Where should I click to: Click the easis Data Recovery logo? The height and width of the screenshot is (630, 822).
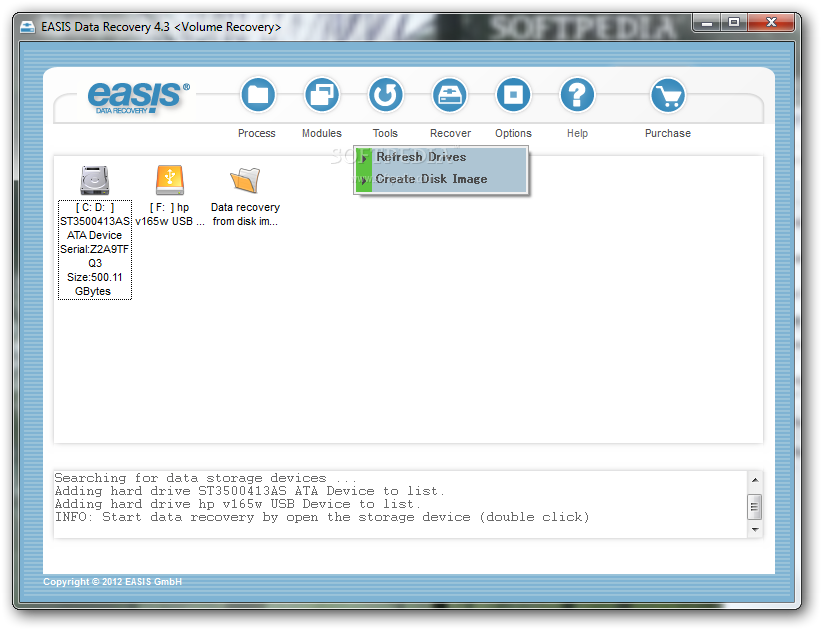(x=138, y=97)
